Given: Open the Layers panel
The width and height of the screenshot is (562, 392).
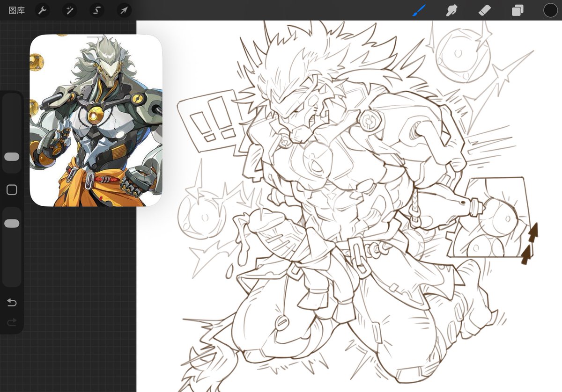Looking at the screenshot, I should coord(518,10).
